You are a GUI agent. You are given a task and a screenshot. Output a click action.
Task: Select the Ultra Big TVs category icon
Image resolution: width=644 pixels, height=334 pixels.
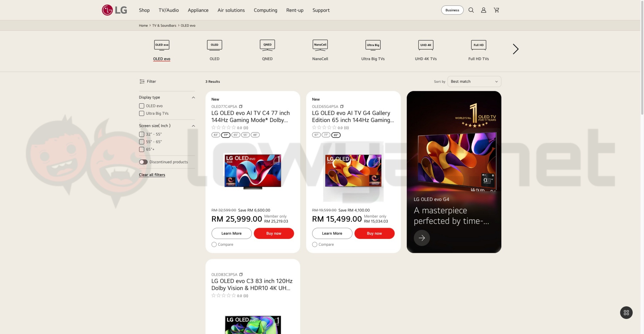(373, 45)
